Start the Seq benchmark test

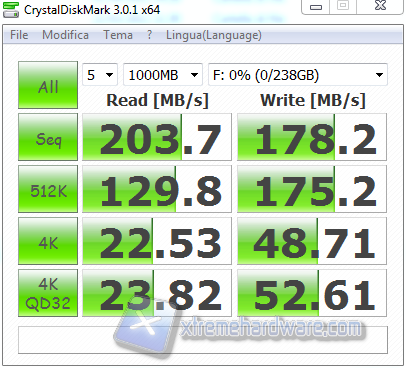48,137
